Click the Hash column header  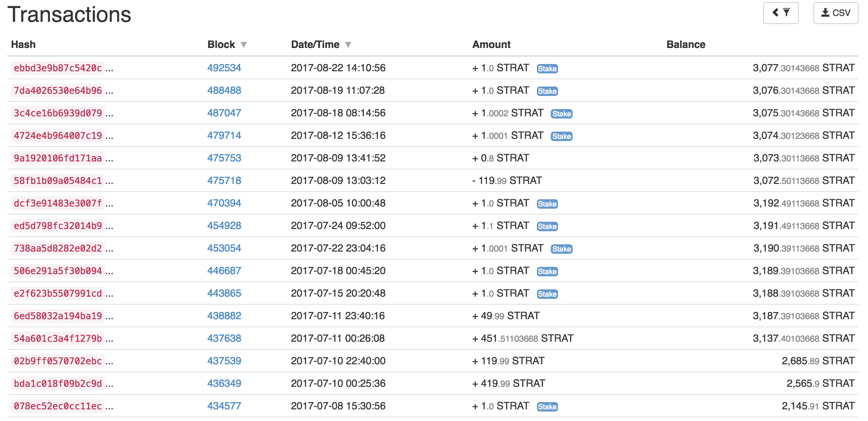pos(23,44)
